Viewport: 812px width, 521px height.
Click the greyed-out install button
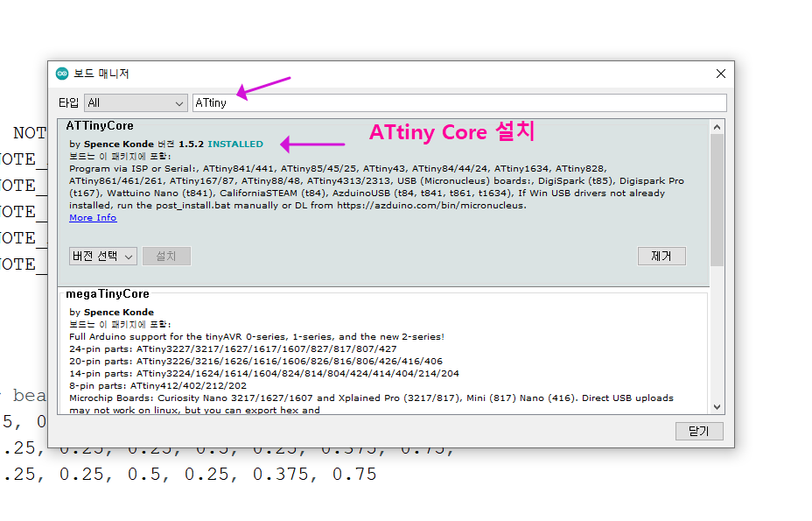point(166,256)
